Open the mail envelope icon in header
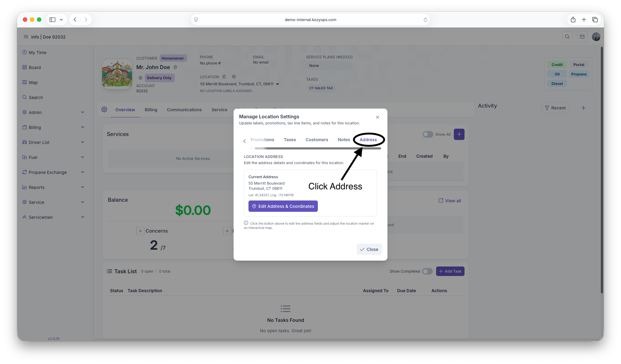Viewport: 621px width, 364px height. point(582,37)
